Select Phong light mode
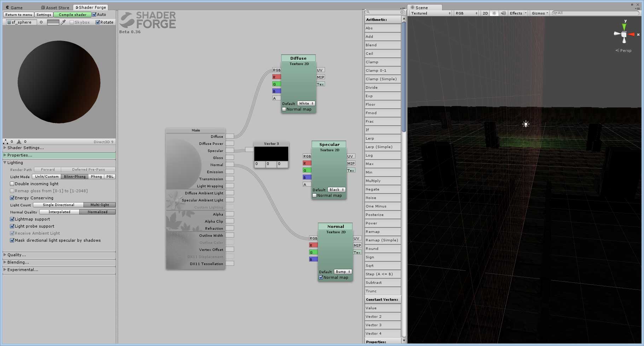This screenshot has height=346, width=644. [x=96, y=177]
